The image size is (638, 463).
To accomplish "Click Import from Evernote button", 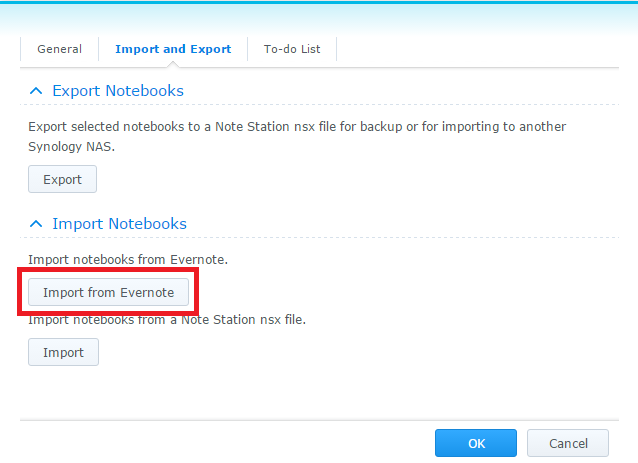I will coord(108,292).
